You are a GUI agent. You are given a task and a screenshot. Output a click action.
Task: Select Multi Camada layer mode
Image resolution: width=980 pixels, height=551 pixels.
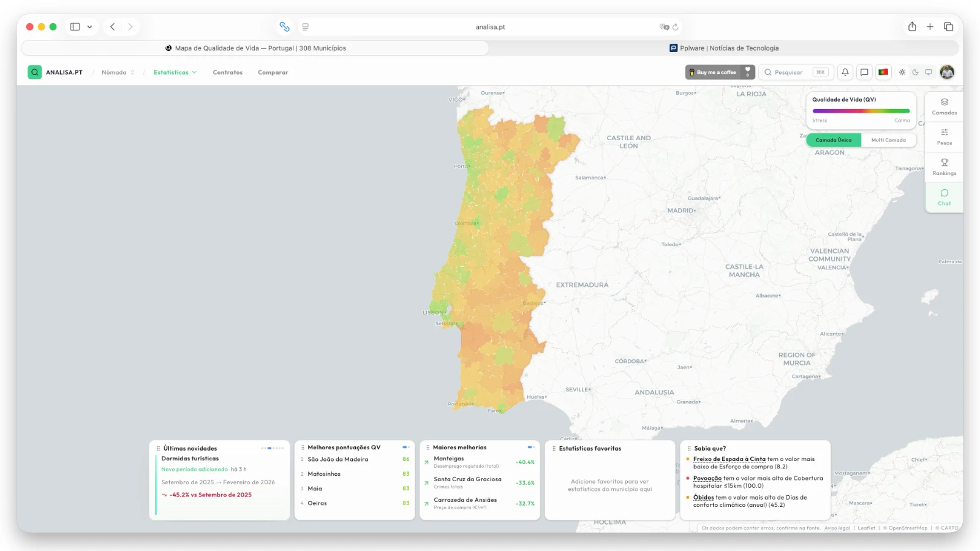tap(888, 140)
